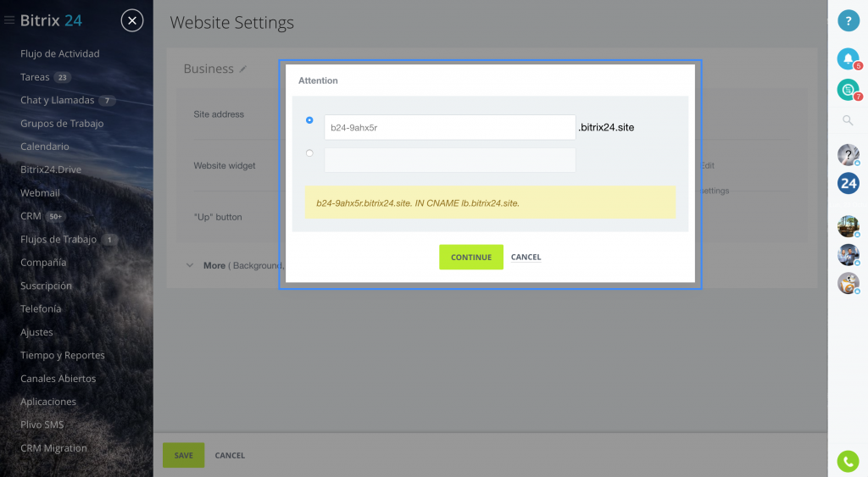Open Canales Abiertos in the sidebar
868x477 pixels.
(x=58, y=379)
